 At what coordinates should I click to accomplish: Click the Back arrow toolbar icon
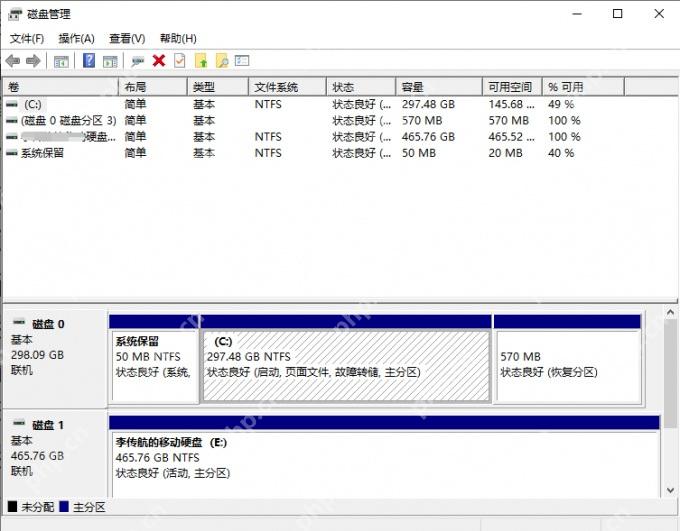tap(13, 61)
